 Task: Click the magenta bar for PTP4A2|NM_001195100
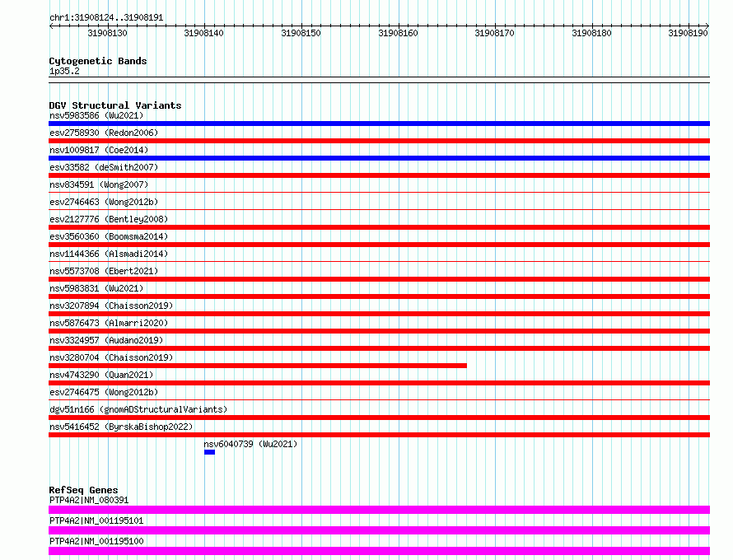[x=379, y=551]
